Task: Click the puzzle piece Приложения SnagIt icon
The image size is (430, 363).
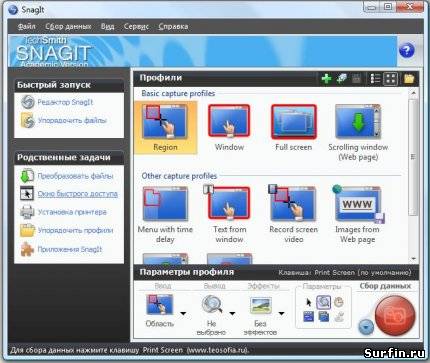Action: click(x=27, y=249)
